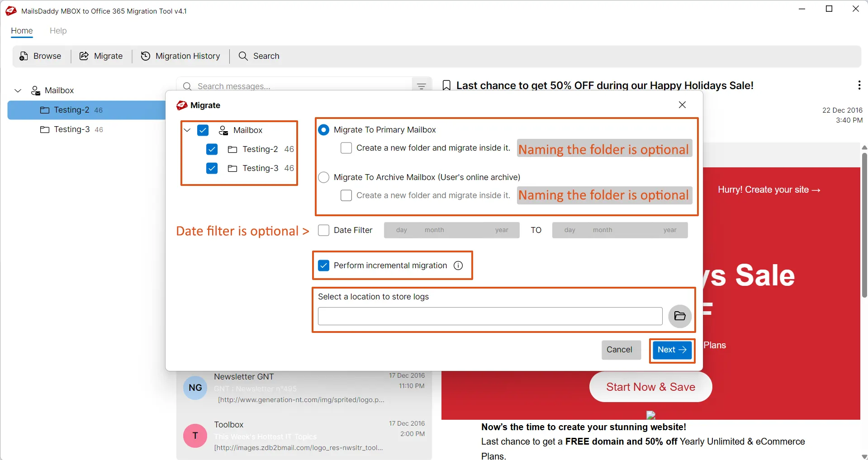Click the Search magnifier in the toolbar
This screenshot has height=460, width=868.
243,56
